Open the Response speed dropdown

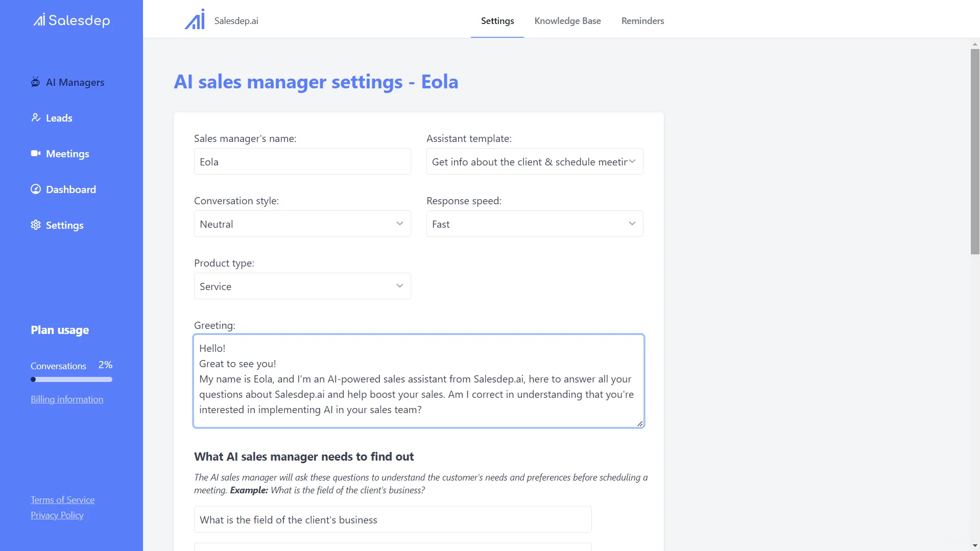tap(534, 224)
